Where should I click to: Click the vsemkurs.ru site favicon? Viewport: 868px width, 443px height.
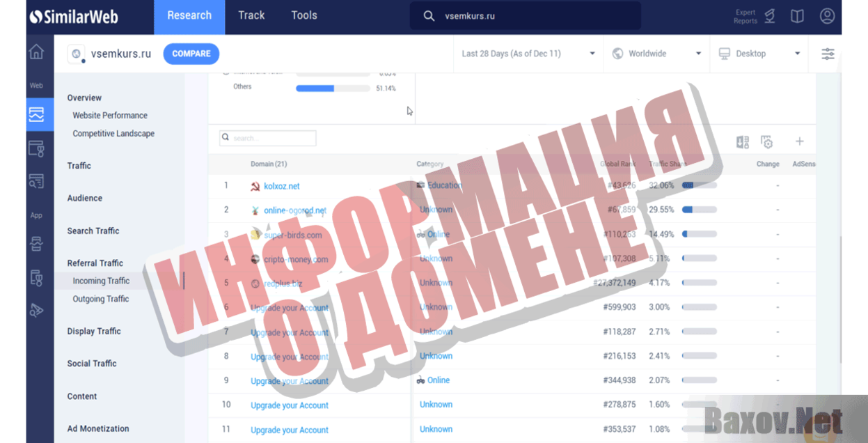click(x=76, y=54)
